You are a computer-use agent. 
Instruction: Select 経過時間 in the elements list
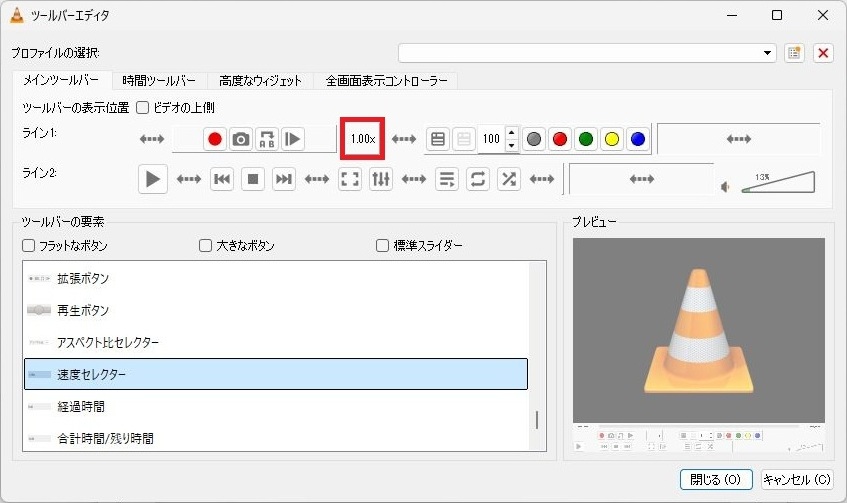pyautogui.click(x=81, y=407)
